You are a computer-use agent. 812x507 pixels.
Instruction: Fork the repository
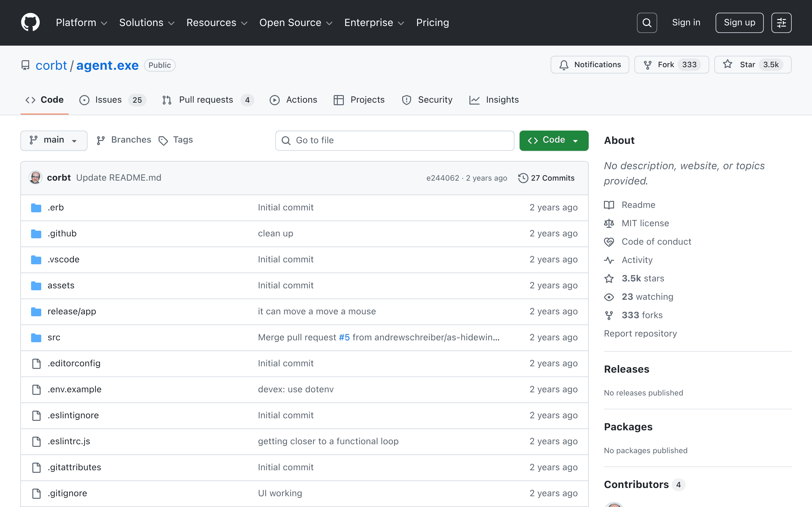point(671,65)
